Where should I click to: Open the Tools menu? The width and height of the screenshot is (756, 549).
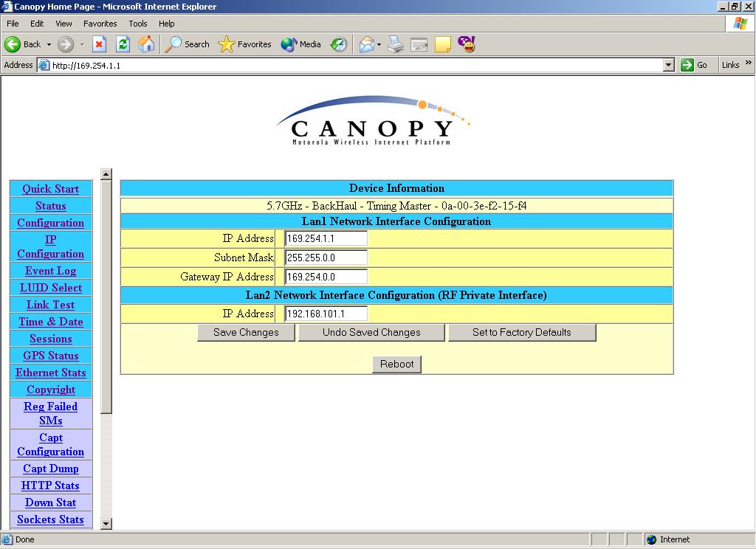coord(137,24)
